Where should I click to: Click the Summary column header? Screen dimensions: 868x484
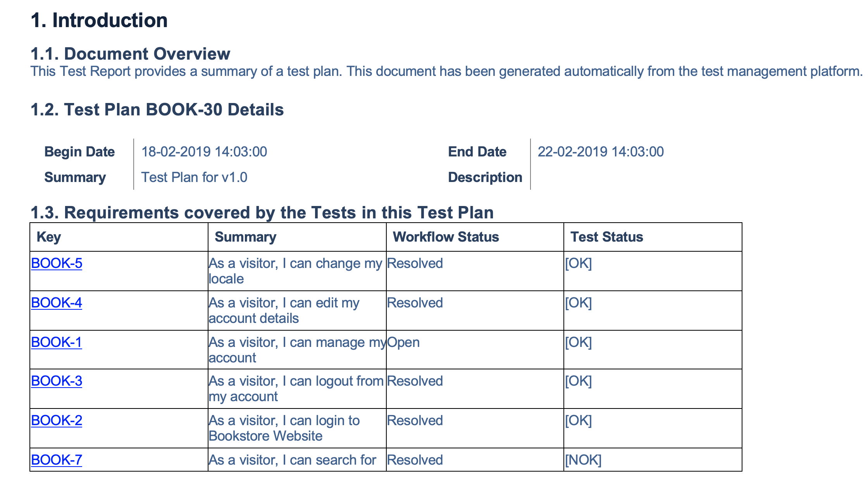(x=246, y=237)
